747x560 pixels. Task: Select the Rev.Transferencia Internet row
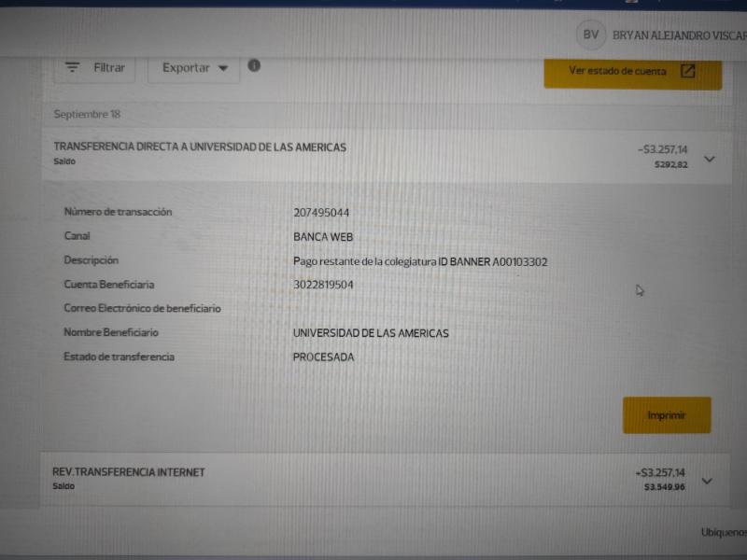click(x=385, y=479)
